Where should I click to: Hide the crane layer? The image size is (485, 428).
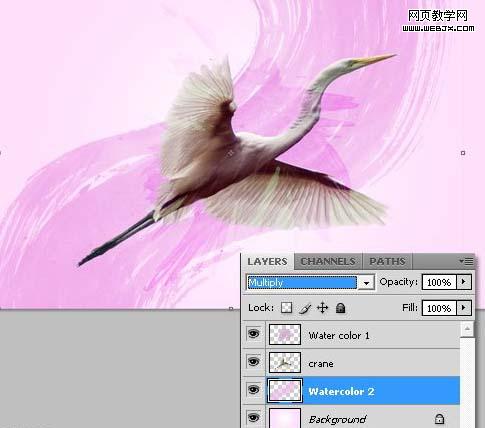pyautogui.click(x=253, y=362)
